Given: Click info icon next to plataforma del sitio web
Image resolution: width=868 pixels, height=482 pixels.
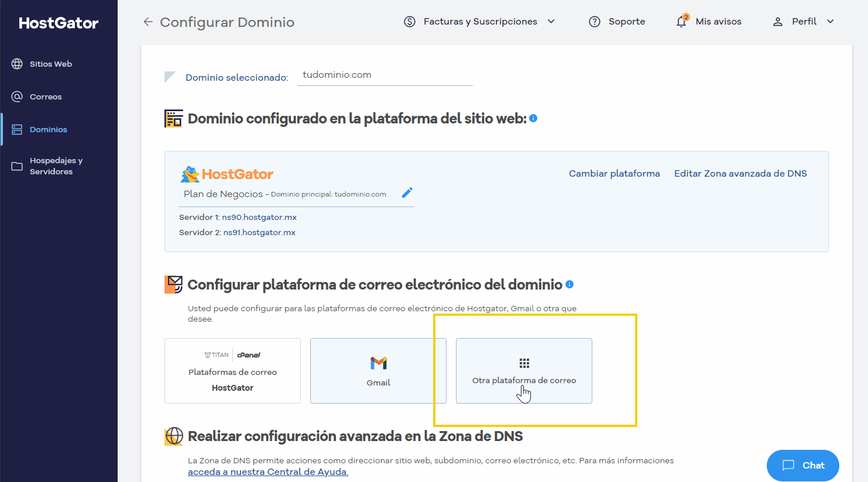Looking at the screenshot, I should click(533, 118).
